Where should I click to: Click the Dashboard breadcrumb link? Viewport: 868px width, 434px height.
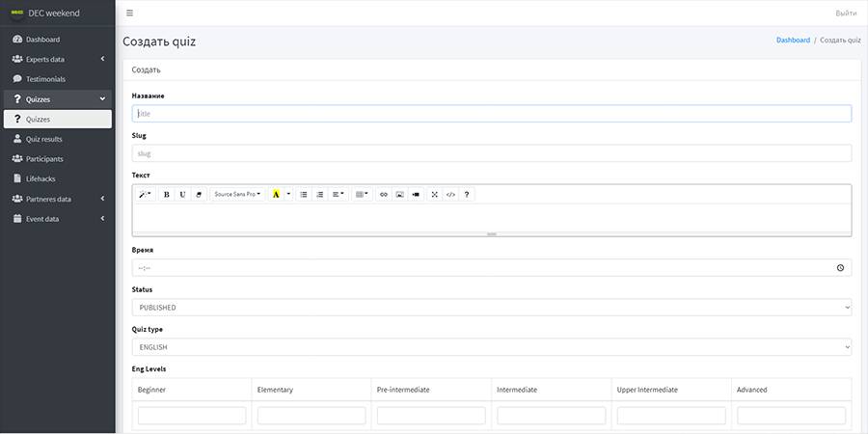793,41
